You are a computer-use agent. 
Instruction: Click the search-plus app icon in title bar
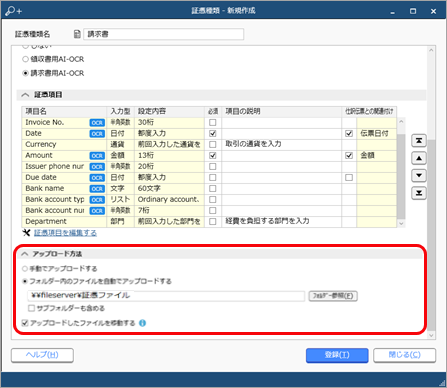click(14, 11)
